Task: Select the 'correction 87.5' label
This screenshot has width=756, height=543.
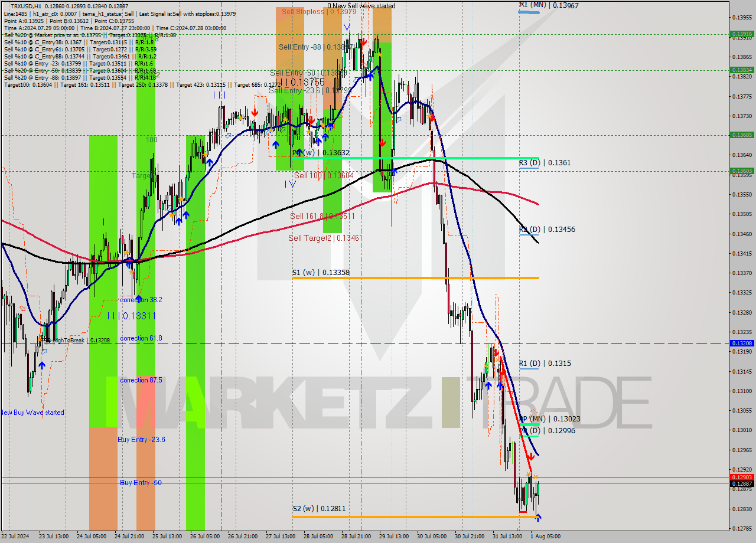Action: point(141,380)
